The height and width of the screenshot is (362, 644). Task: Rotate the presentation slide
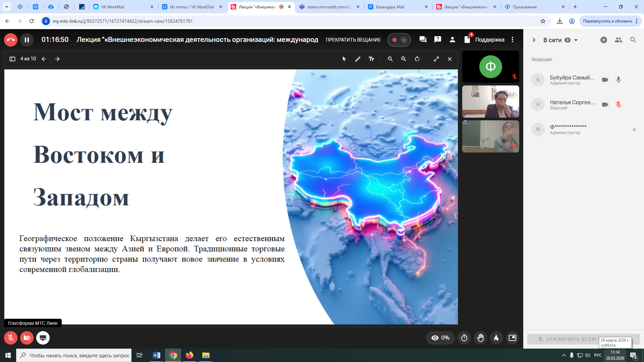pos(417,59)
